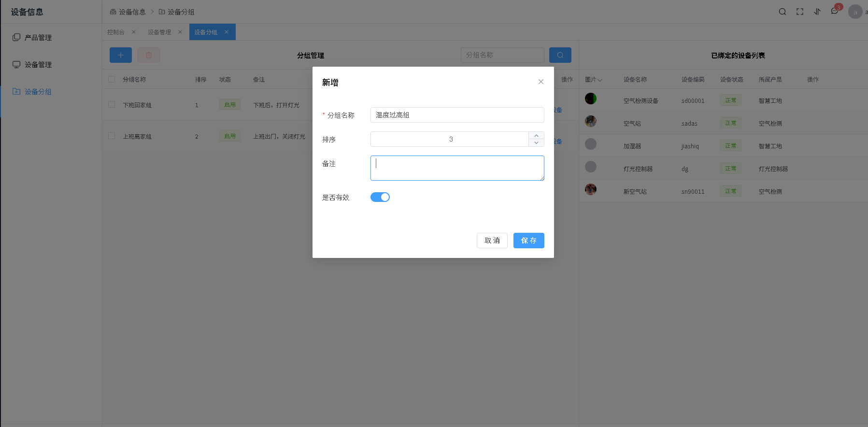Screen dimensions: 868x427
Task: Click the user avatar in top right
Action: click(x=855, y=12)
